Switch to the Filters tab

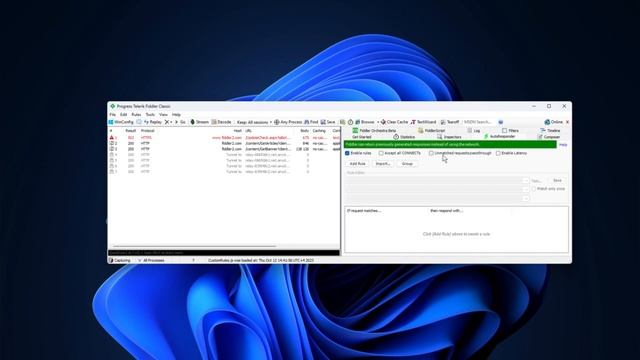click(510, 131)
